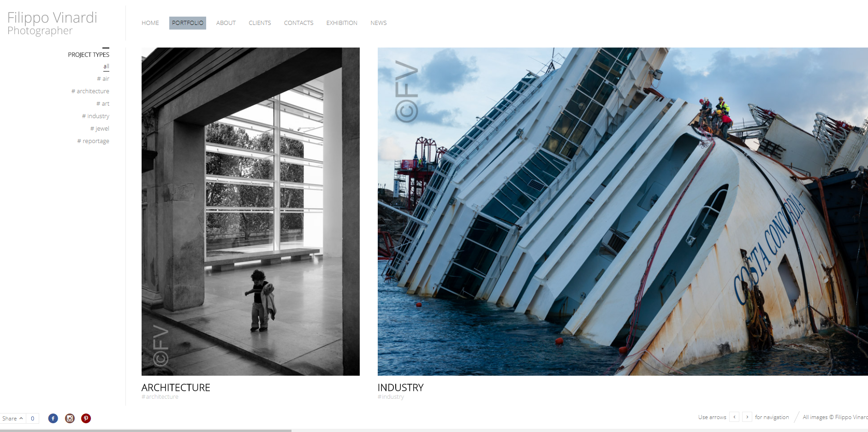868x432 pixels.
Task: Expand the Share menu
Action: [13, 418]
